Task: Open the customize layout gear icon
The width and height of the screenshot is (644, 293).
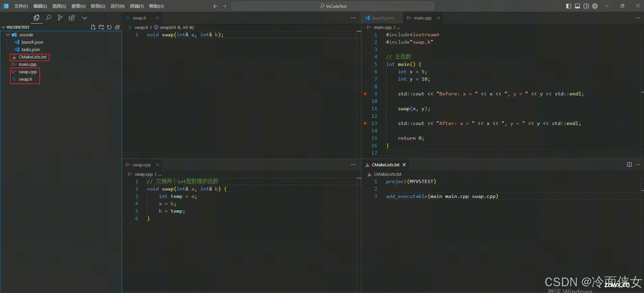Action: pyautogui.click(x=595, y=6)
